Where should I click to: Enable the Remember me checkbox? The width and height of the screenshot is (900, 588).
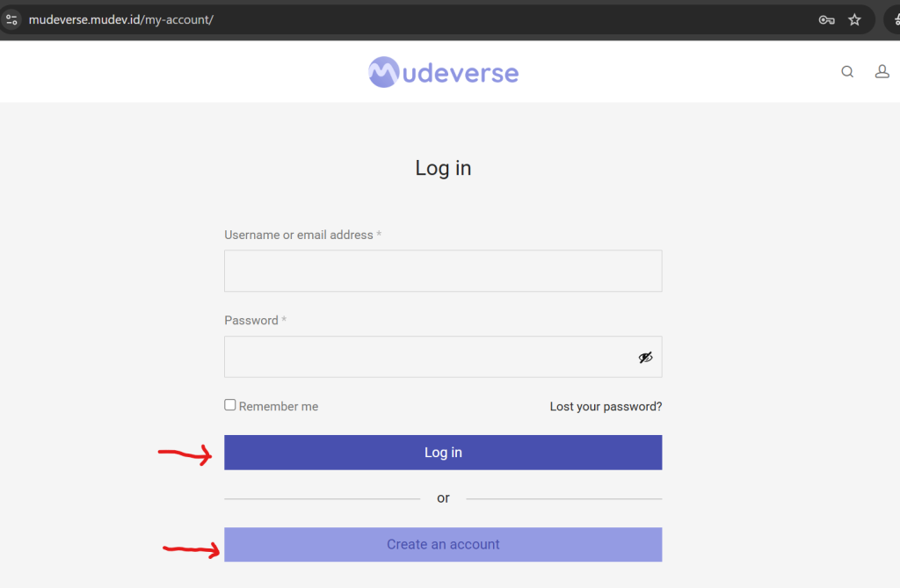pos(230,405)
